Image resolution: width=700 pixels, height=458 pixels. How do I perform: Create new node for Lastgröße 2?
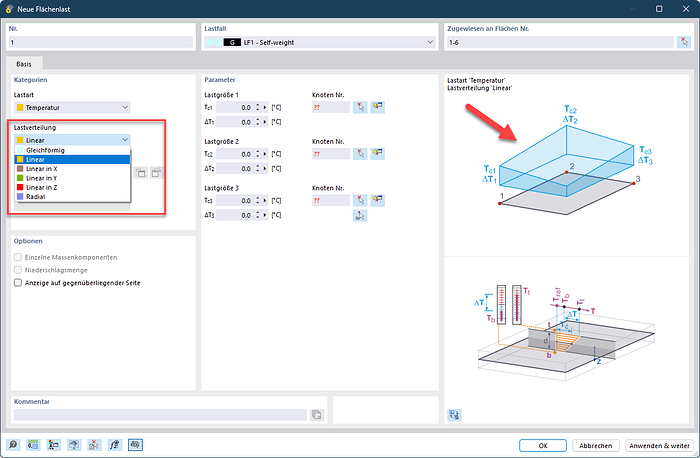[x=378, y=153]
